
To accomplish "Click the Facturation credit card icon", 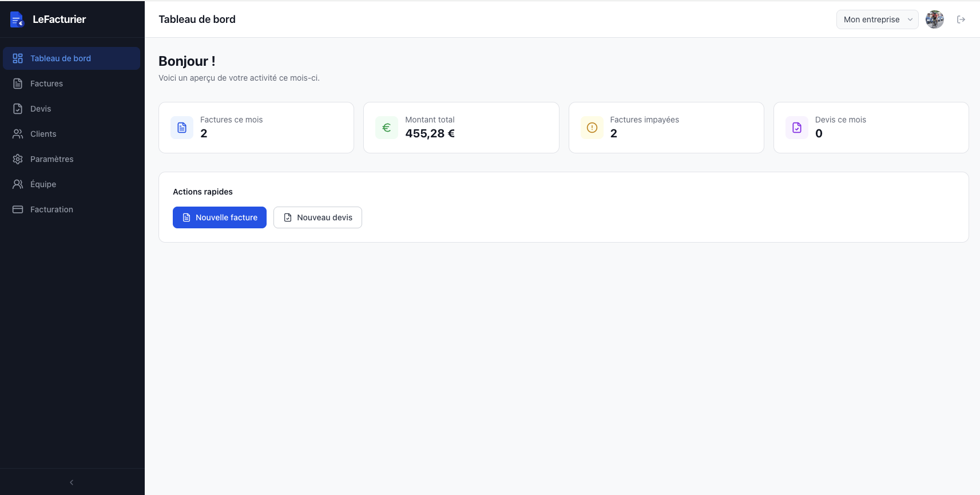I will point(18,209).
